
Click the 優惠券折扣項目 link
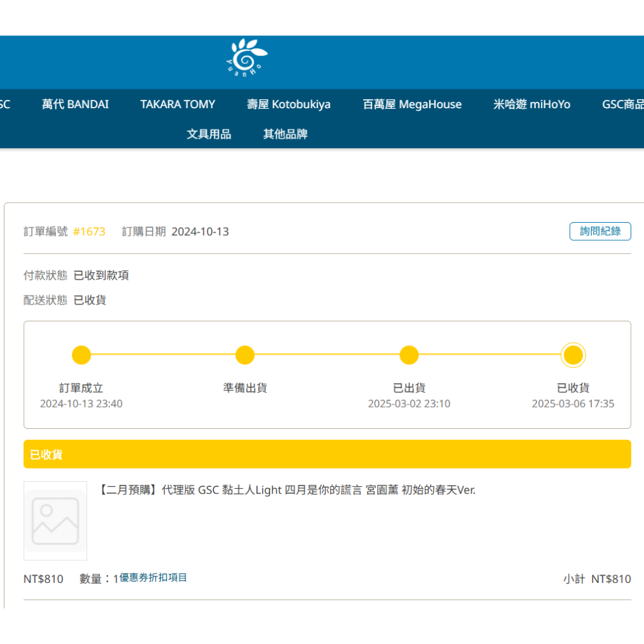(x=153, y=578)
